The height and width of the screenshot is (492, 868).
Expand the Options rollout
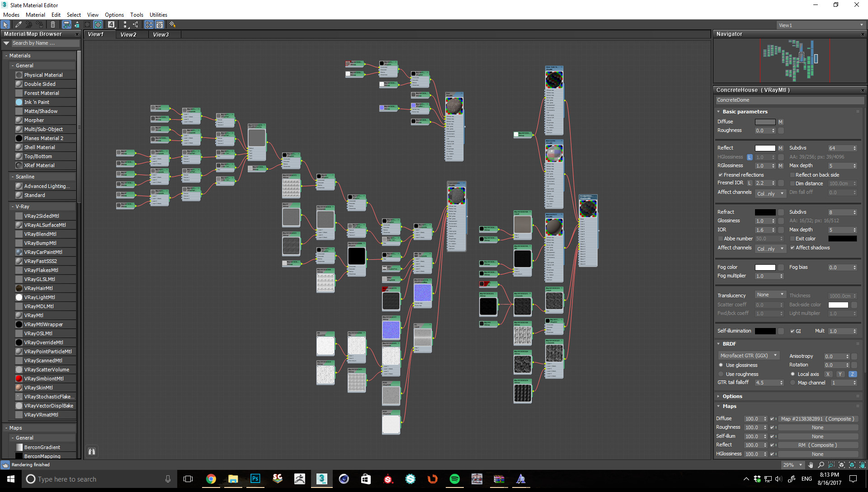732,396
